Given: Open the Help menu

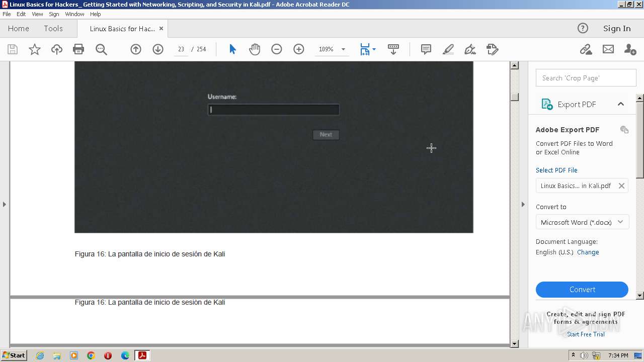Looking at the screenshot, I should pyautogui.click(x=96, y=14).
